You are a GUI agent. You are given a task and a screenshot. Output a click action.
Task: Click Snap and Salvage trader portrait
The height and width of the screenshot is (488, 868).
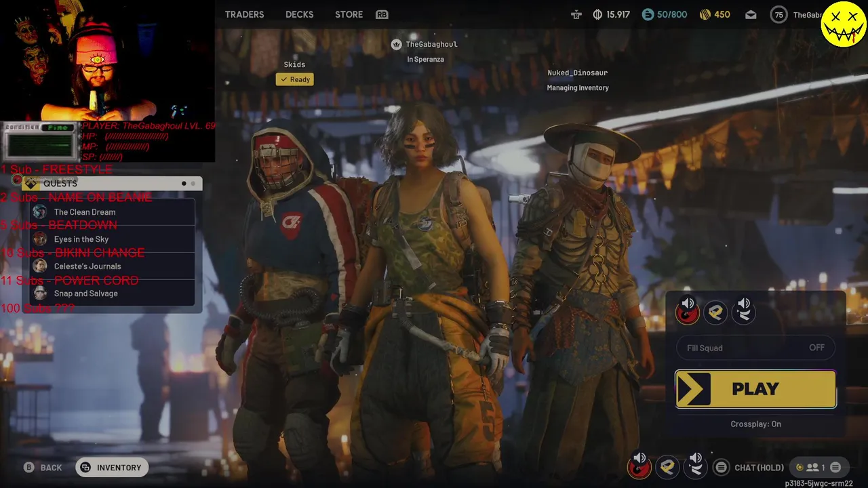pos(40,293)
